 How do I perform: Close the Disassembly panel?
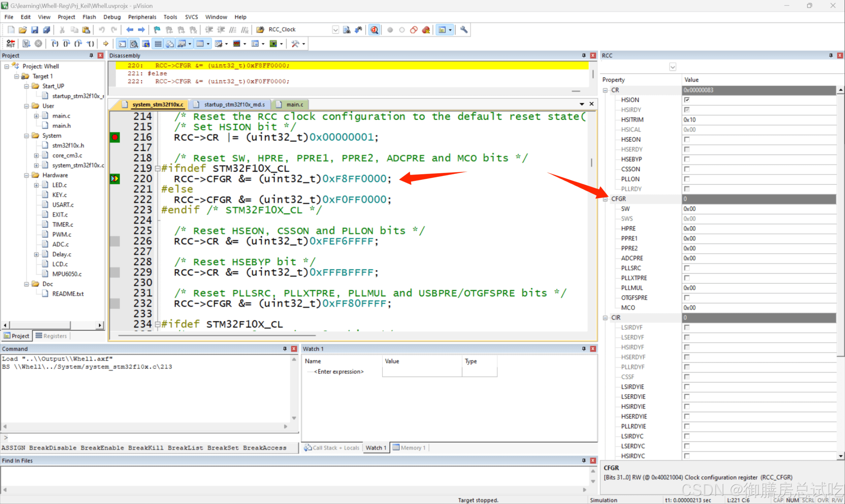[x=593, y=55]
